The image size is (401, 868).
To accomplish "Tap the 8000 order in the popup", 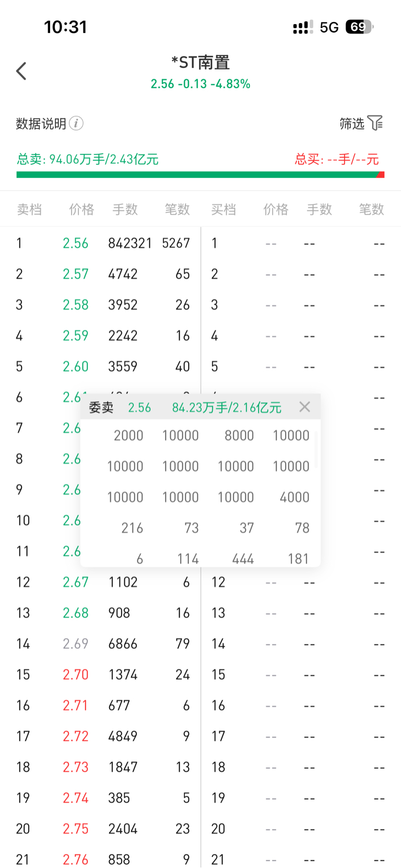I will (x=239, y=435).
